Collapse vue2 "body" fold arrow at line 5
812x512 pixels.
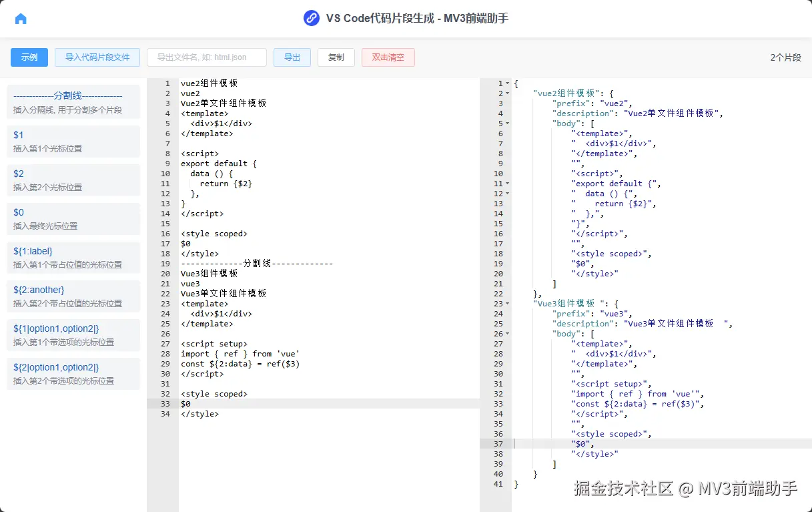tap(507, 123)
